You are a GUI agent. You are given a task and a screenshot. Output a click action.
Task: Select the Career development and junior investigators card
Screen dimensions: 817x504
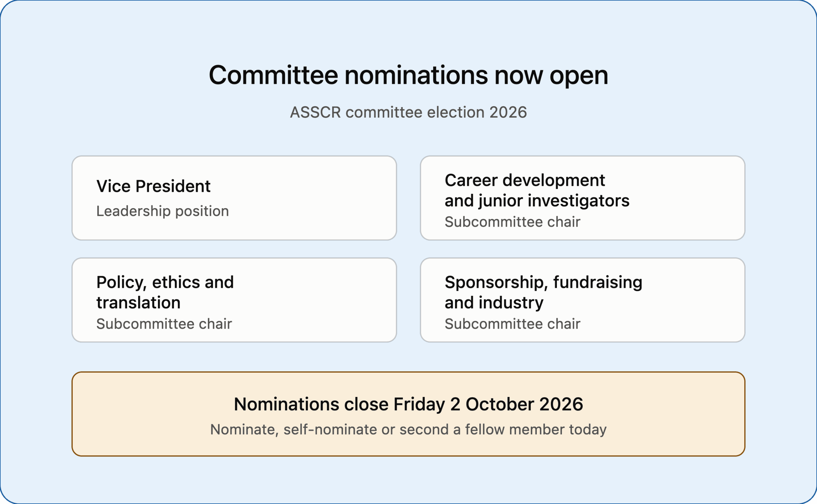[582, 198]
